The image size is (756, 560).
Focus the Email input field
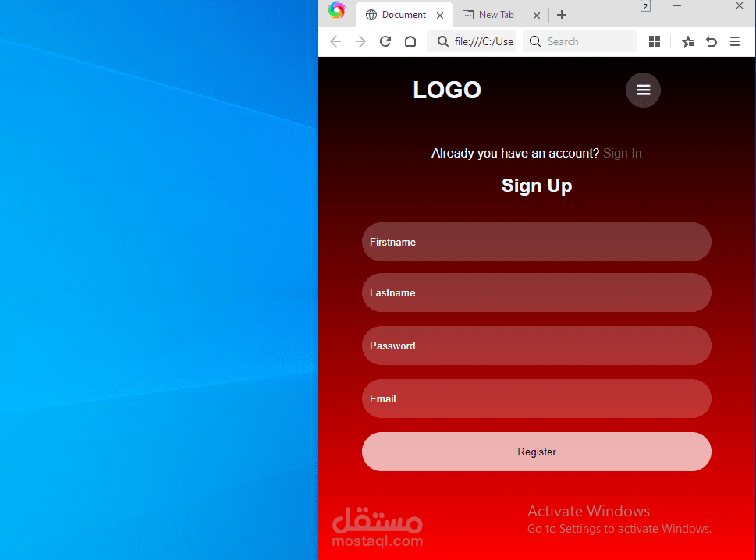[537, 399]
